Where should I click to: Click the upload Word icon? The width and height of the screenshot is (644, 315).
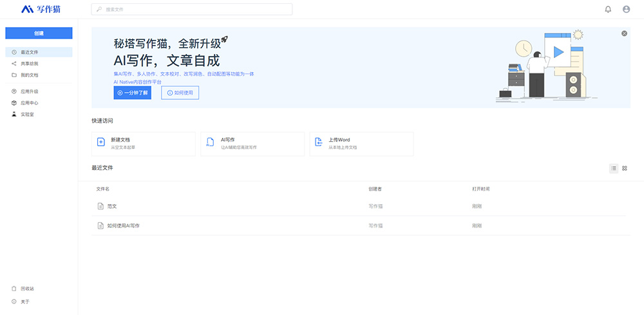(x=318, y=142)
